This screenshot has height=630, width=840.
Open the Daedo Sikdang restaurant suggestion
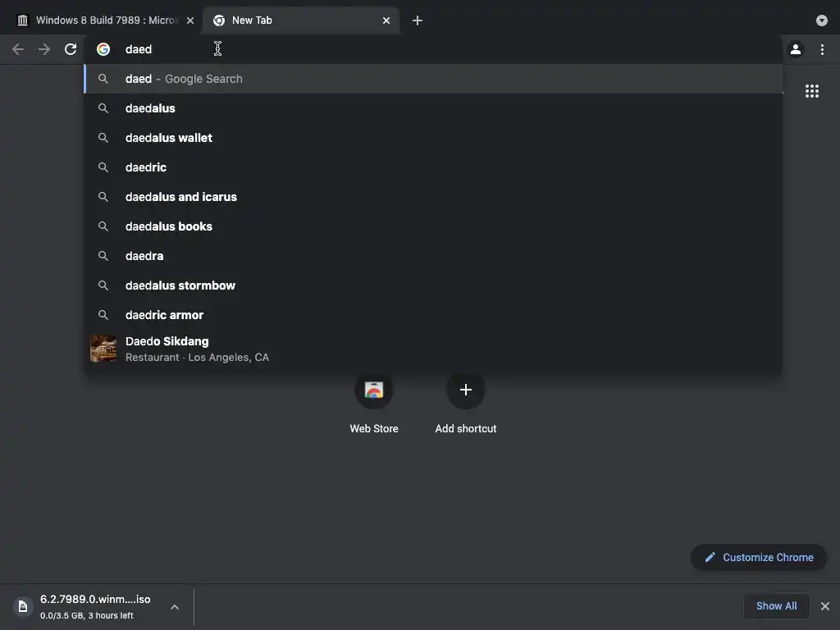tap(433, 349)
